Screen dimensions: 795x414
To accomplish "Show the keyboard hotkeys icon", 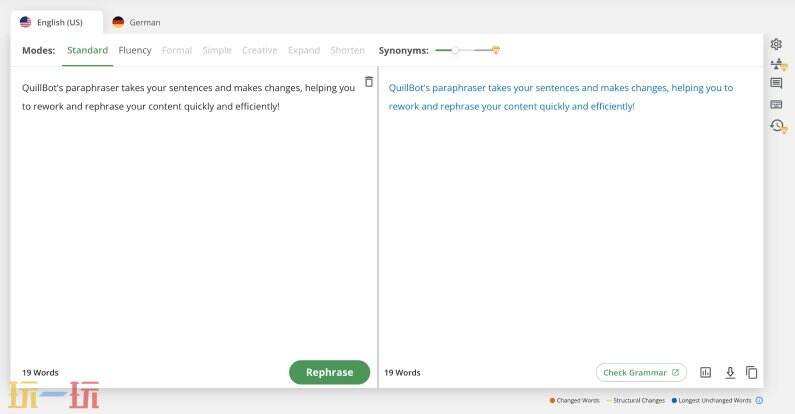I will click(x=776, y=104).
